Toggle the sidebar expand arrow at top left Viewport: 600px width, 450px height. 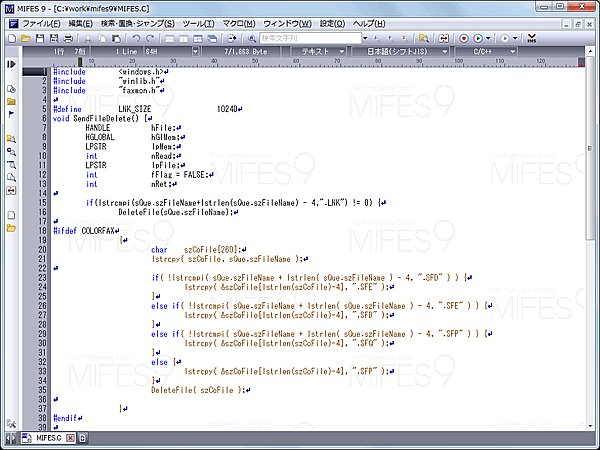(x=11, y=64)
